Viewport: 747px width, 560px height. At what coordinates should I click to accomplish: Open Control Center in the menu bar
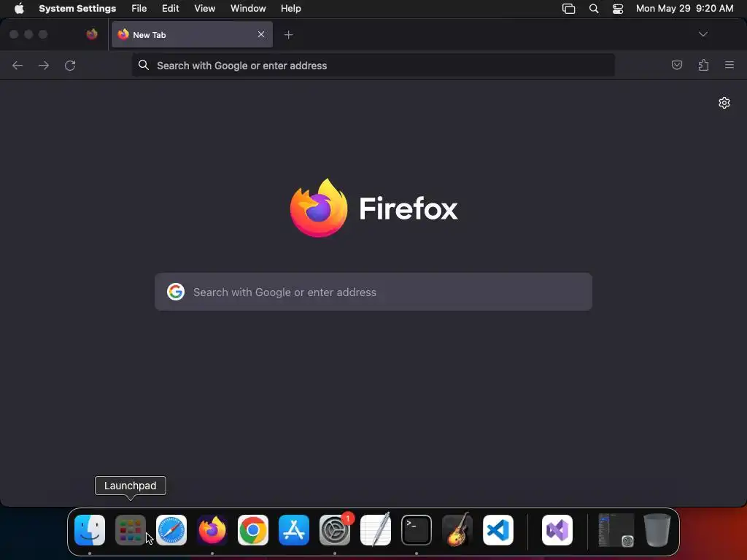(x=618, y=9)
